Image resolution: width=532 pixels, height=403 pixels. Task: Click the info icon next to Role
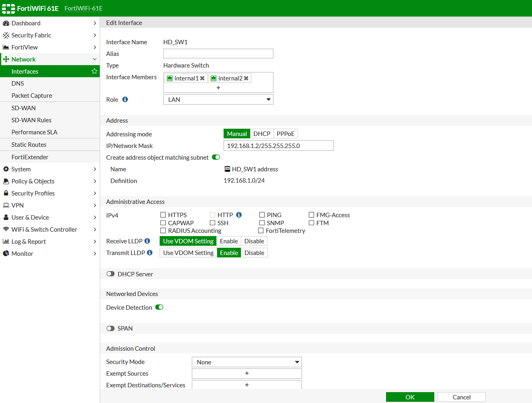coord(125,99)
